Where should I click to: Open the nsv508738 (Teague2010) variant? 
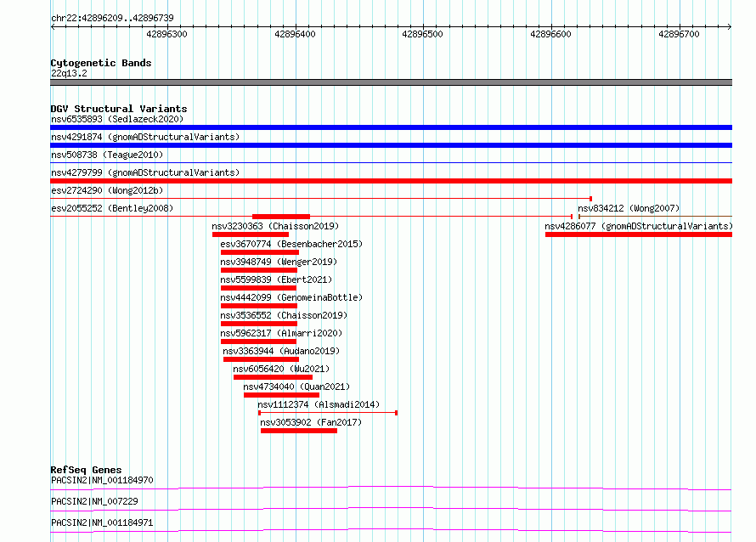coord(107,155)
